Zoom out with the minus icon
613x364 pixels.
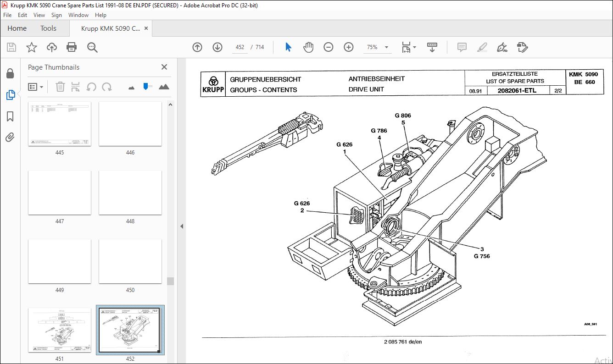click(329, 47)
